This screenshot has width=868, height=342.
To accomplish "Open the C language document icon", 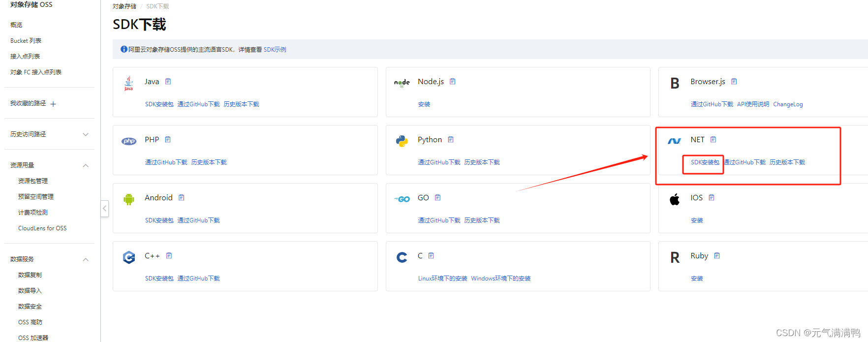I will click(x=432, y=256).
